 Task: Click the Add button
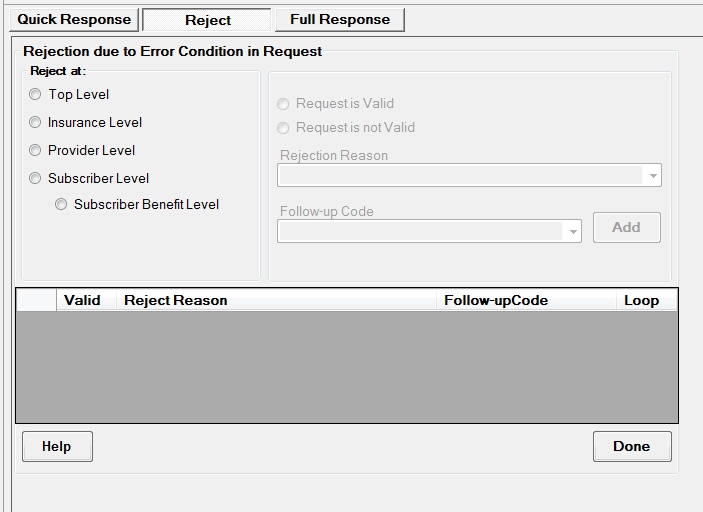coord(626,227)
